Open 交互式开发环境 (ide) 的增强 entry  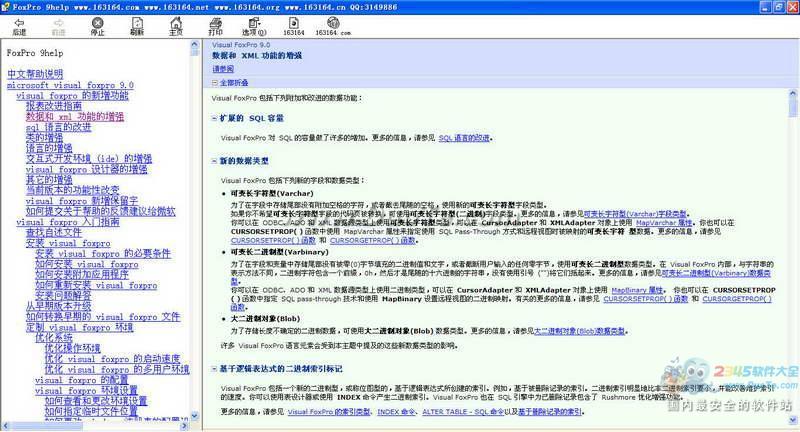tap(89, 159)
